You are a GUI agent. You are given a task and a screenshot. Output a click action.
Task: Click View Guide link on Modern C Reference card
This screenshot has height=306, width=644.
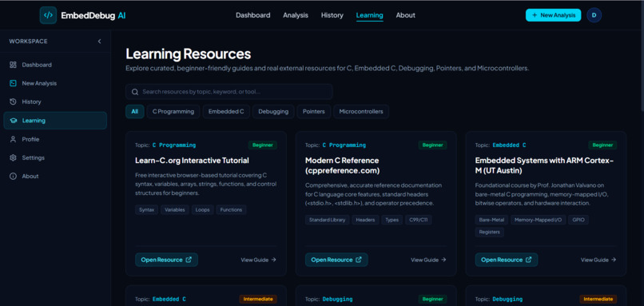click(428, 260)
